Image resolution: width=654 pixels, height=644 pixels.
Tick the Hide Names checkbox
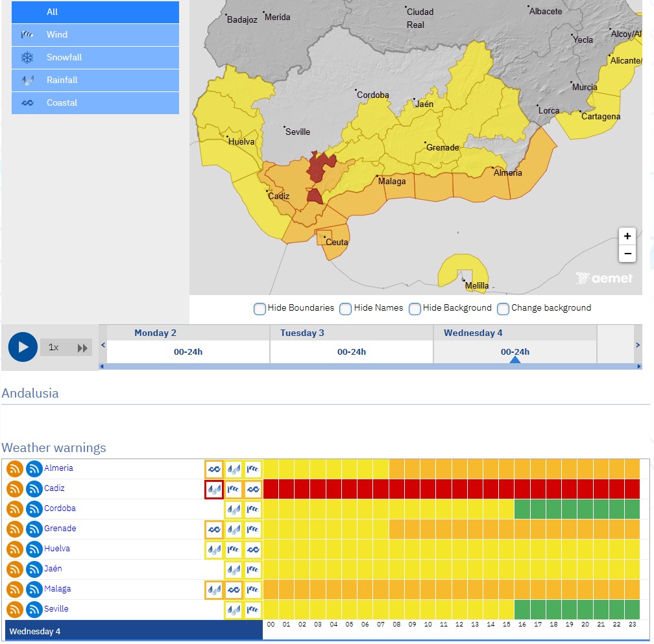click(346, 309)
